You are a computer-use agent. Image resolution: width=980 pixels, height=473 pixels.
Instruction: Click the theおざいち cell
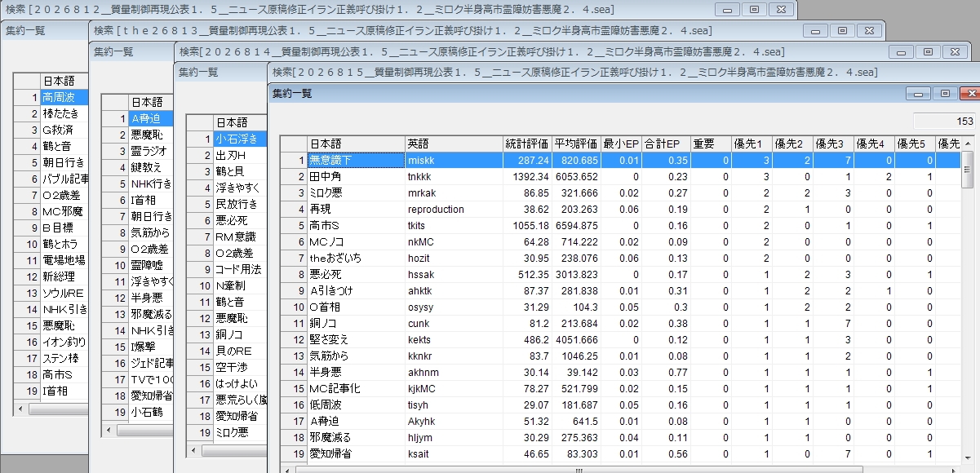(x=355, y=259)
